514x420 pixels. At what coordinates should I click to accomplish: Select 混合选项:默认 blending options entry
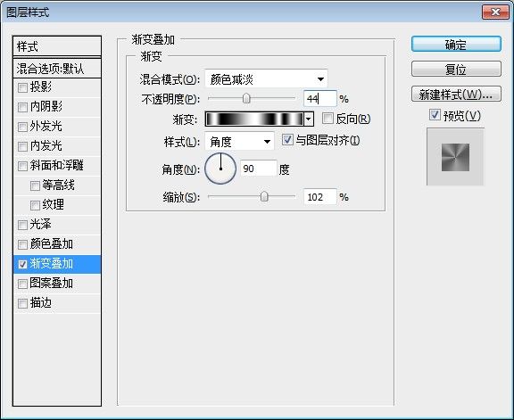point(57,69)
